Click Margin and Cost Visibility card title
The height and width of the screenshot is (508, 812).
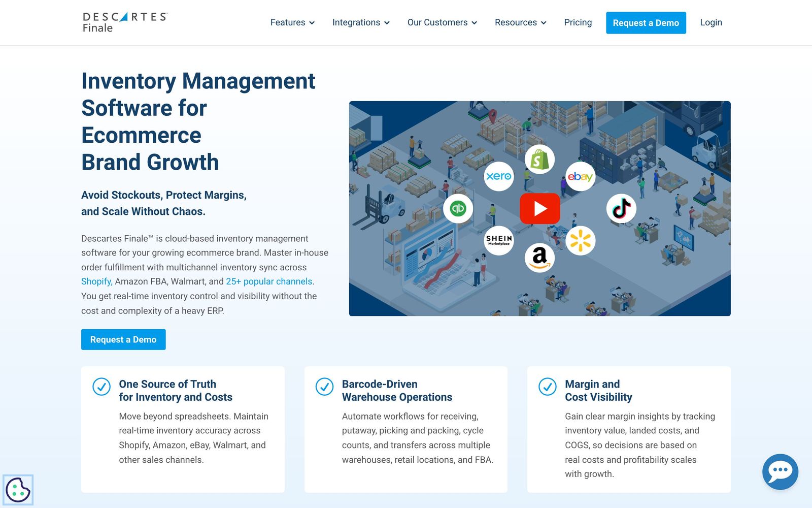[599, 391]
